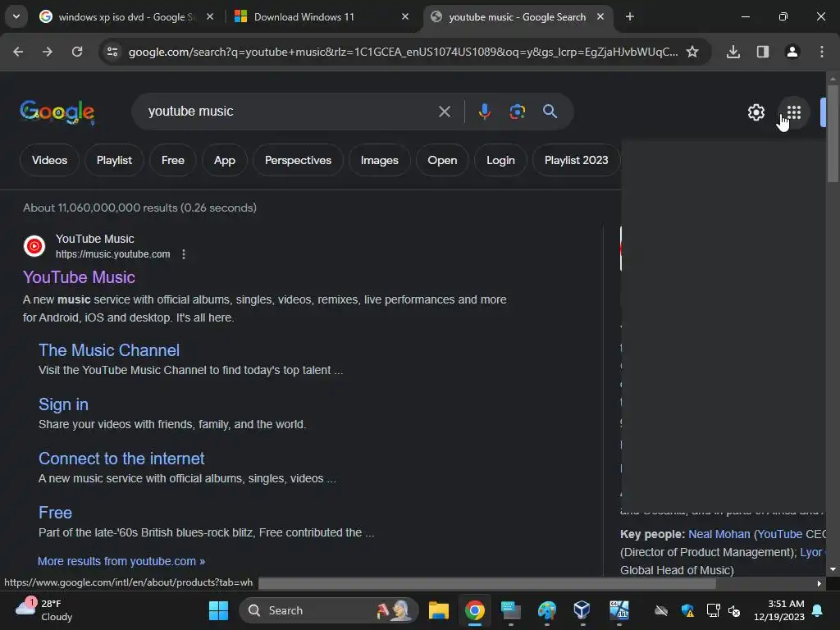Select the App filter chip
Screen dimensions: 840x630
[x=225, y=160]
